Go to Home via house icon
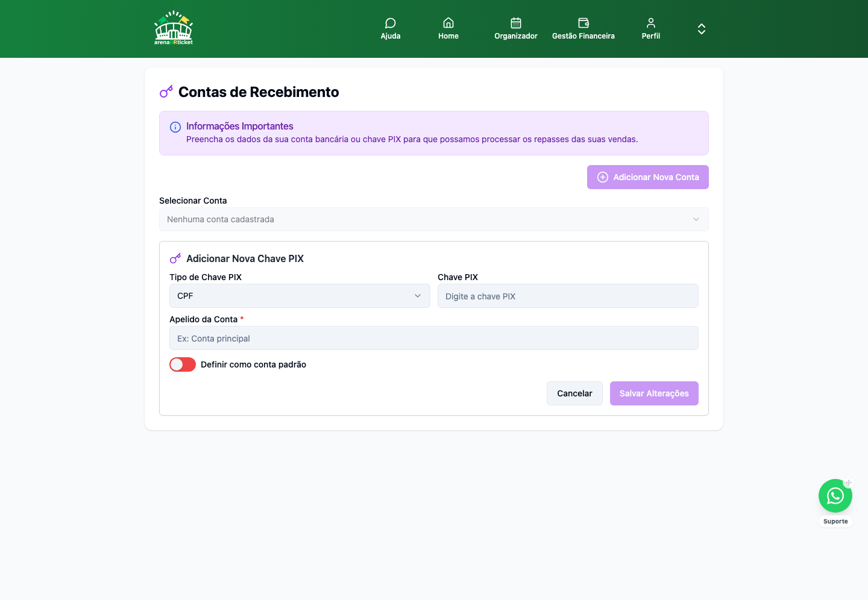The image size is (868, 600). [x=448, y=23]
